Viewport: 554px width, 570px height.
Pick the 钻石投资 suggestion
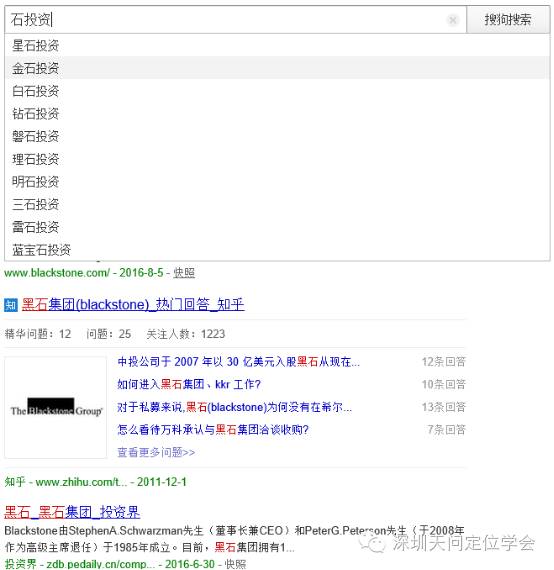tap(277, 113)
